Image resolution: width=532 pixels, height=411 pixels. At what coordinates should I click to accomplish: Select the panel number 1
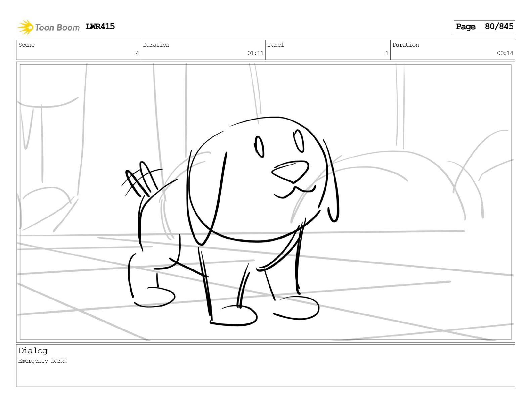387,53
